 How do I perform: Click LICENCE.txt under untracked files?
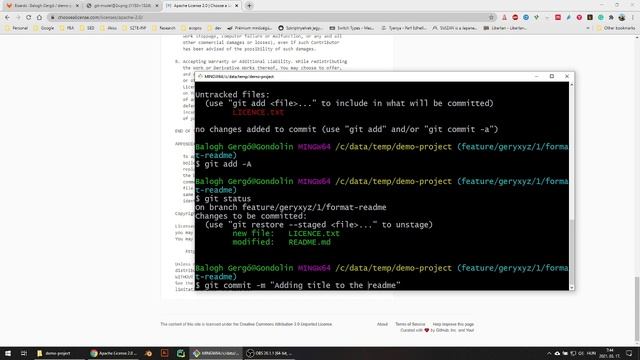tap(258, 112)
